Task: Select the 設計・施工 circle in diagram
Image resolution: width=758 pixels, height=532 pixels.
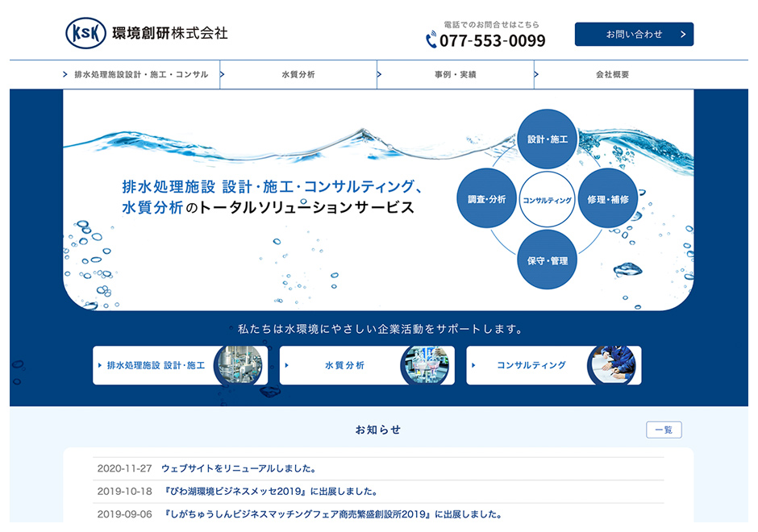Action: (548, 139)
